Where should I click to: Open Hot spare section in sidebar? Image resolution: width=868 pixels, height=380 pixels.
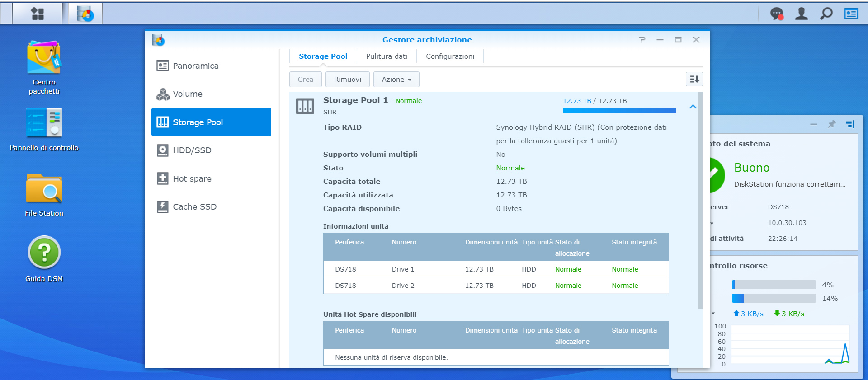[211, 178]
